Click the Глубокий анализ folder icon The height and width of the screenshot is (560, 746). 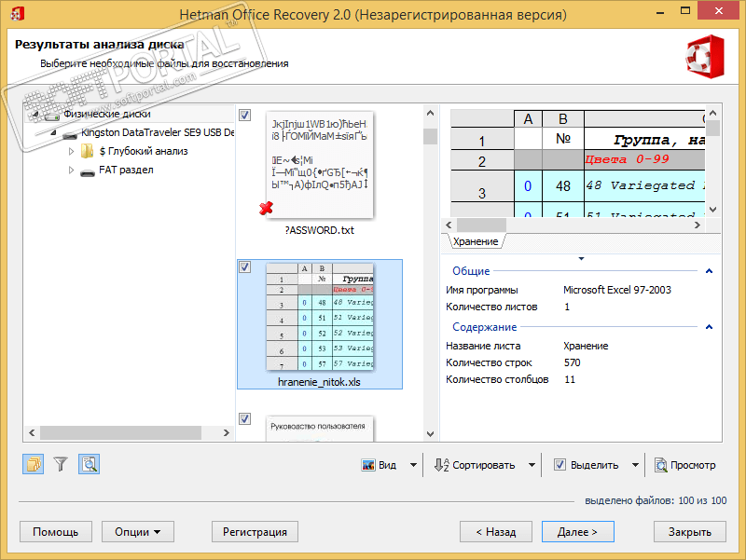(87, 151)
